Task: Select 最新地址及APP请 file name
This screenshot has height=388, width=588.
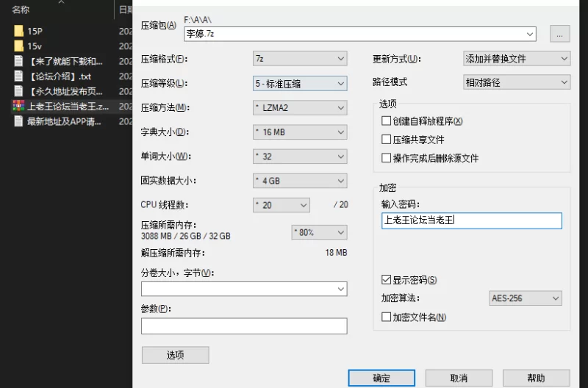Action: coord(64,121)
